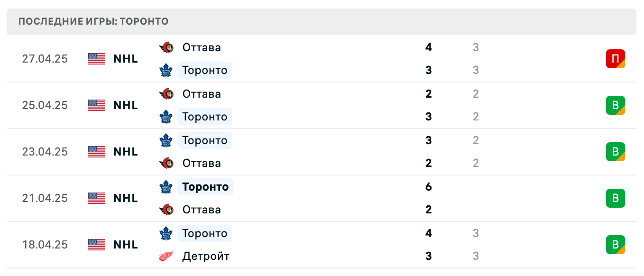
Task: Click the В win badge of the 25.04.25 game
Action: (x=616, y=105)
